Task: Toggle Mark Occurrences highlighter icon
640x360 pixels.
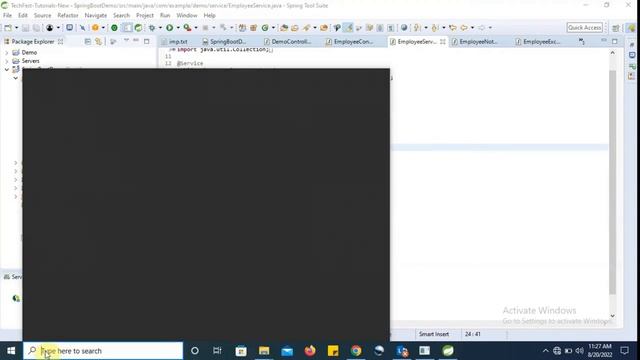Action: pos(348,28)
